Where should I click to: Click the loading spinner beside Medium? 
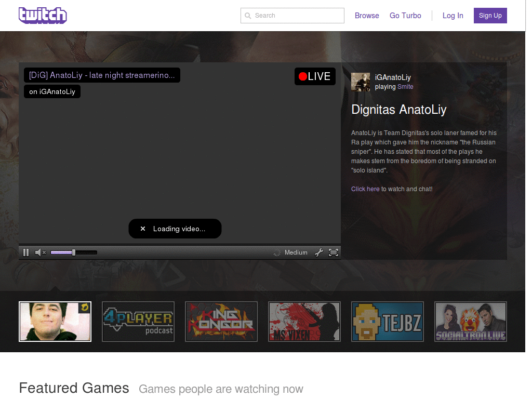pos(277,252)
